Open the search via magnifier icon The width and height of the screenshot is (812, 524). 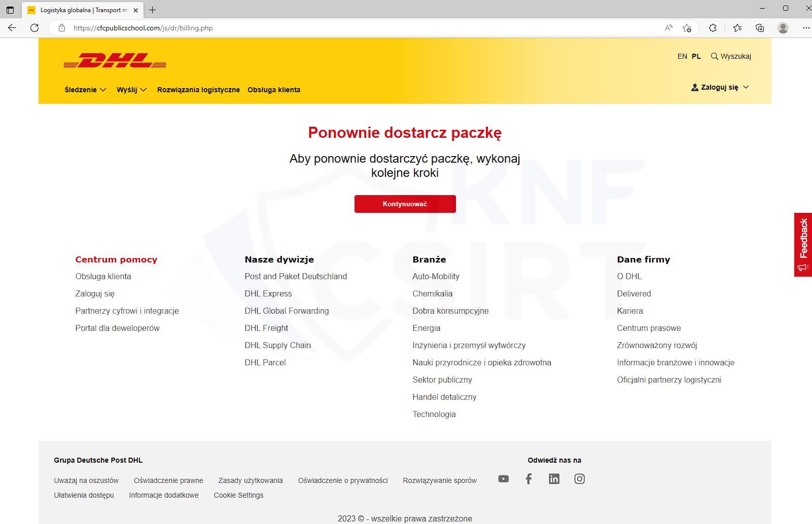point(715,56)
